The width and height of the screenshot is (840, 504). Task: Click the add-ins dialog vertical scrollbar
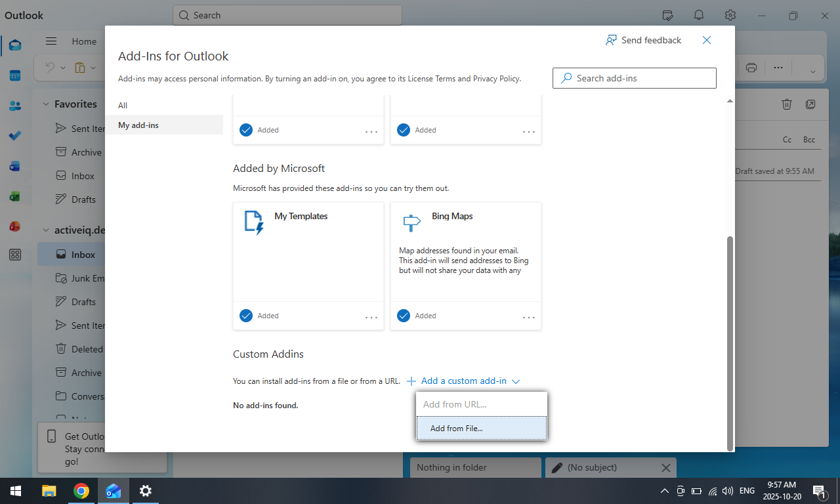(730, 341)
